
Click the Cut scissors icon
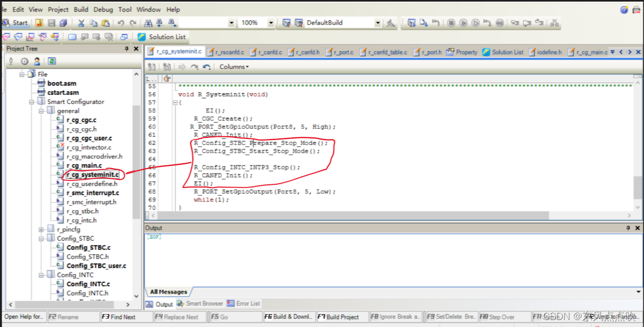coord(81,23)
